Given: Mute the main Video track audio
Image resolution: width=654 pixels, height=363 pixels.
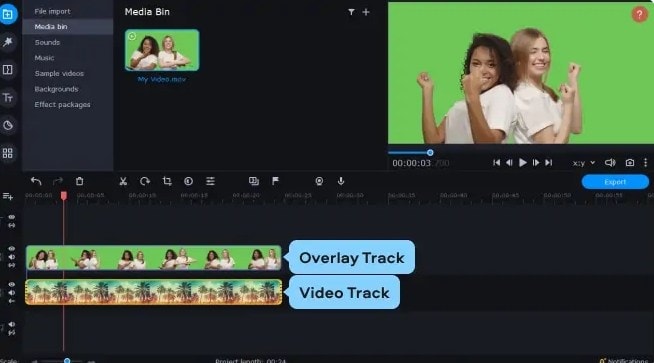Looking at the screenshot, I should tap(12, 293).
